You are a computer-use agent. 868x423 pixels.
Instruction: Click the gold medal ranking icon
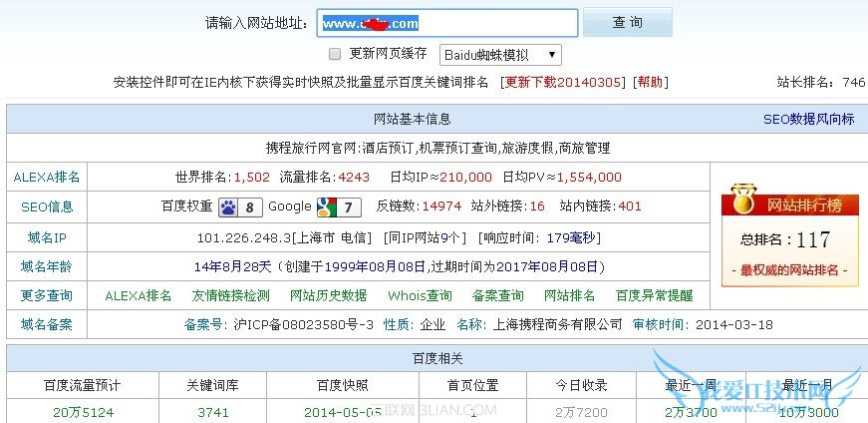pyautogui.click(x=742, y=200)
